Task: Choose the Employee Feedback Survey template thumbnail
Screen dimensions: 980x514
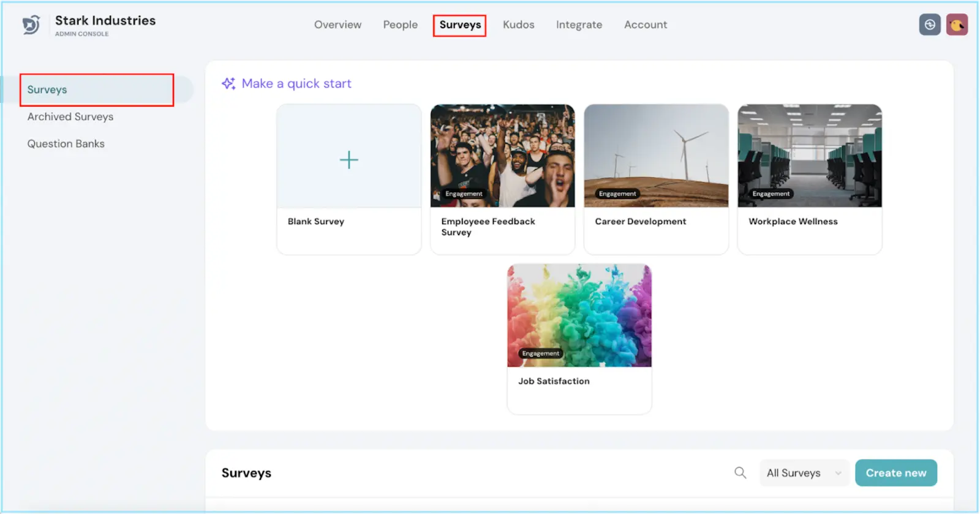Action: point(502,156)
